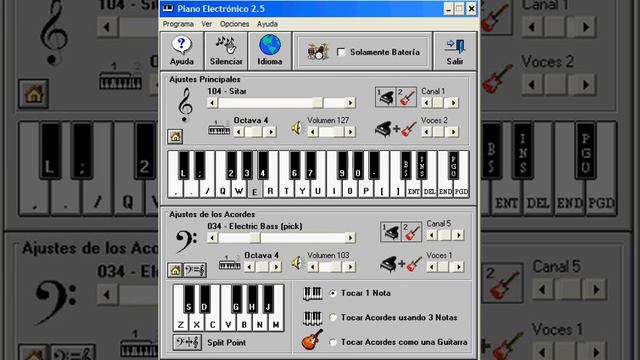Increase Voces 2 with right arrow

point(453,132)
